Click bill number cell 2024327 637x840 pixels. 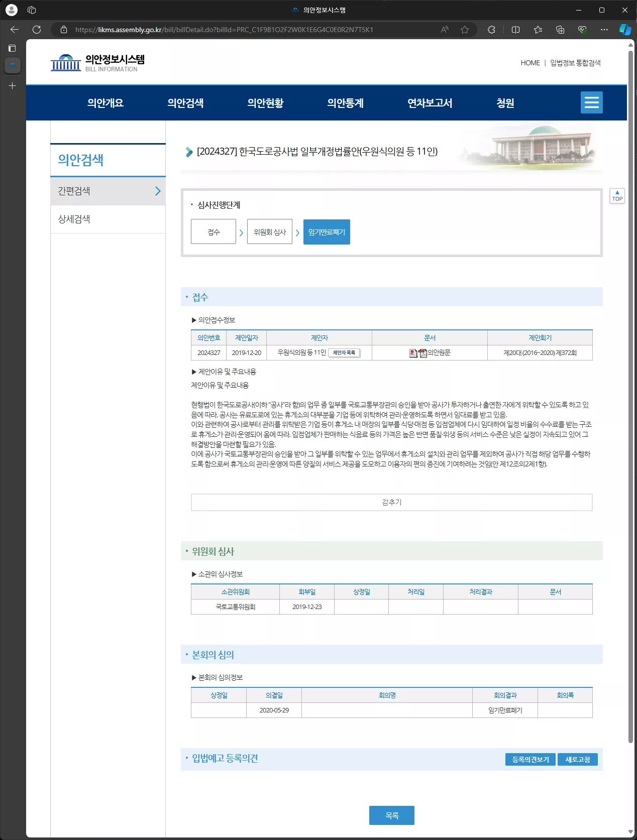pyautogui.click(x=208, y=353)
